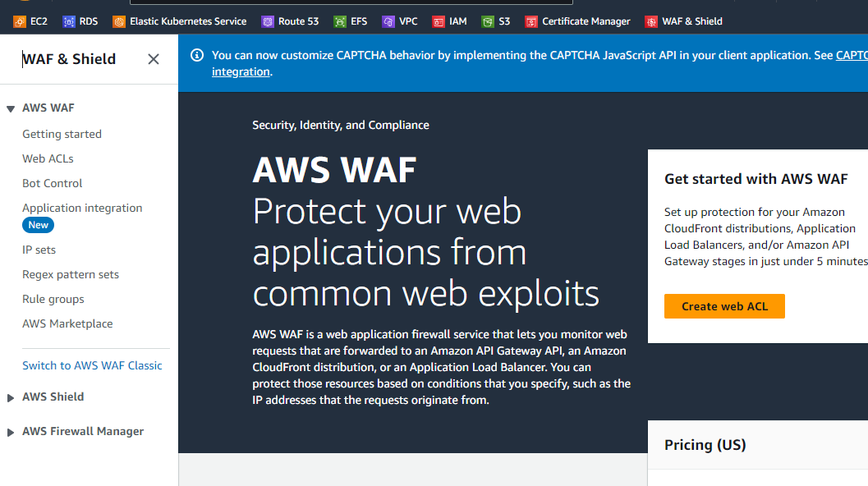Screen dimensions: 868x486
Task: Click the AWS Firewall Manager label
Action: click(x=82, y=431)
